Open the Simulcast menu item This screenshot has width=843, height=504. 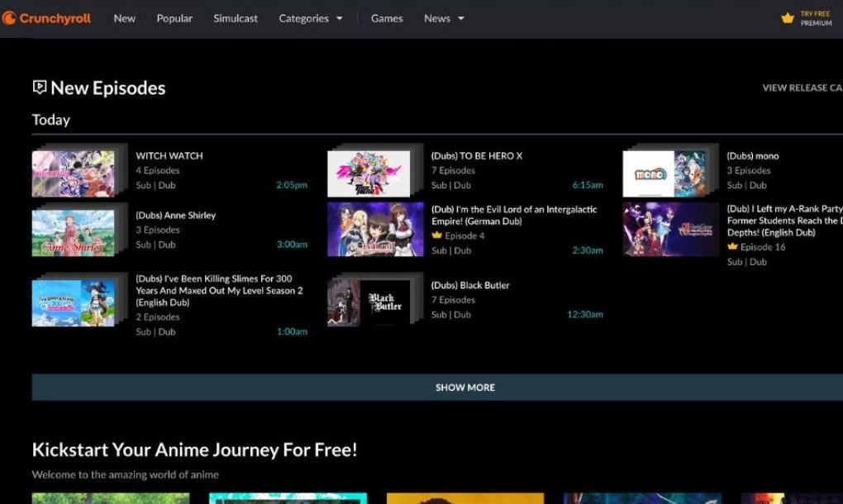coord(236,18)
